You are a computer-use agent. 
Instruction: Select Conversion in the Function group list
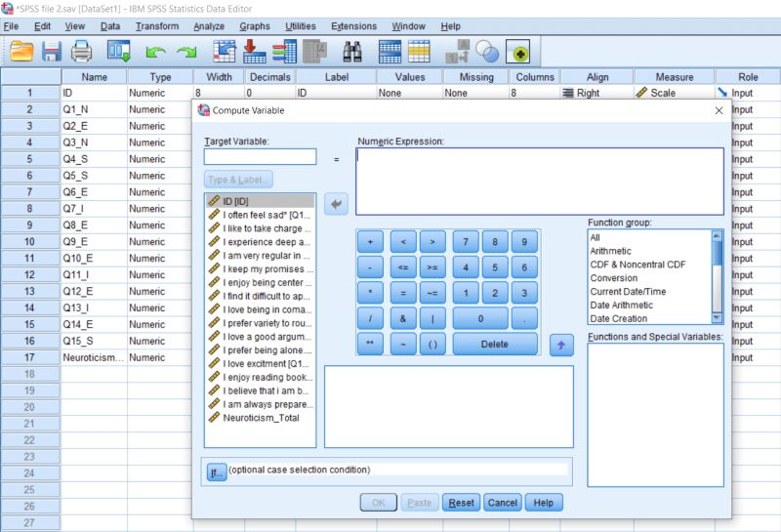(x=614, y=278)
